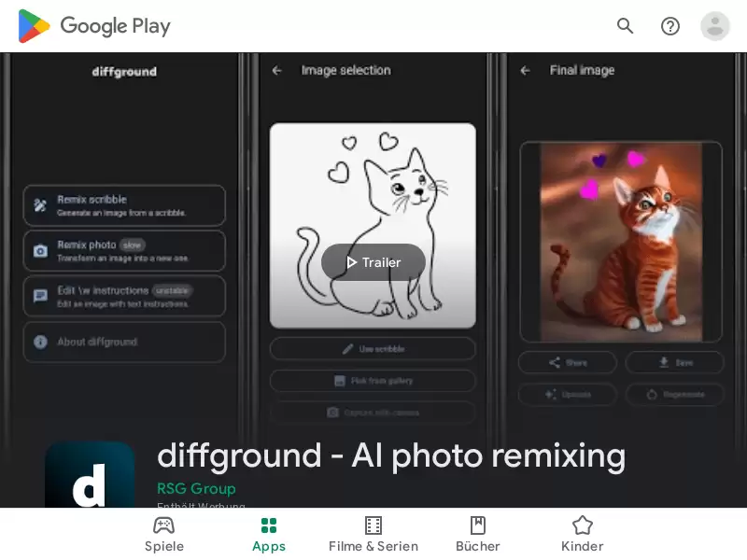Switch to Apps tab

[x=269, y=534]
